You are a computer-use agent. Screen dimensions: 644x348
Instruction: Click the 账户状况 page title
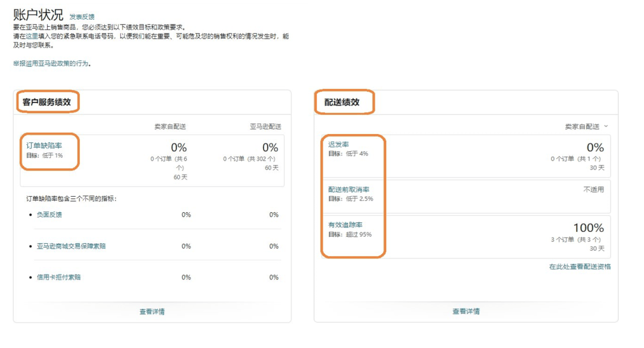tap(38, 15)
